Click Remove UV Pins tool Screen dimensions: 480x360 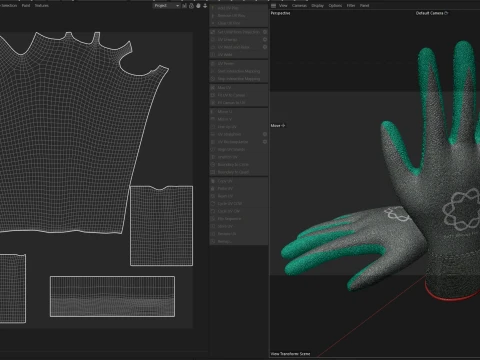pos(239,16)
